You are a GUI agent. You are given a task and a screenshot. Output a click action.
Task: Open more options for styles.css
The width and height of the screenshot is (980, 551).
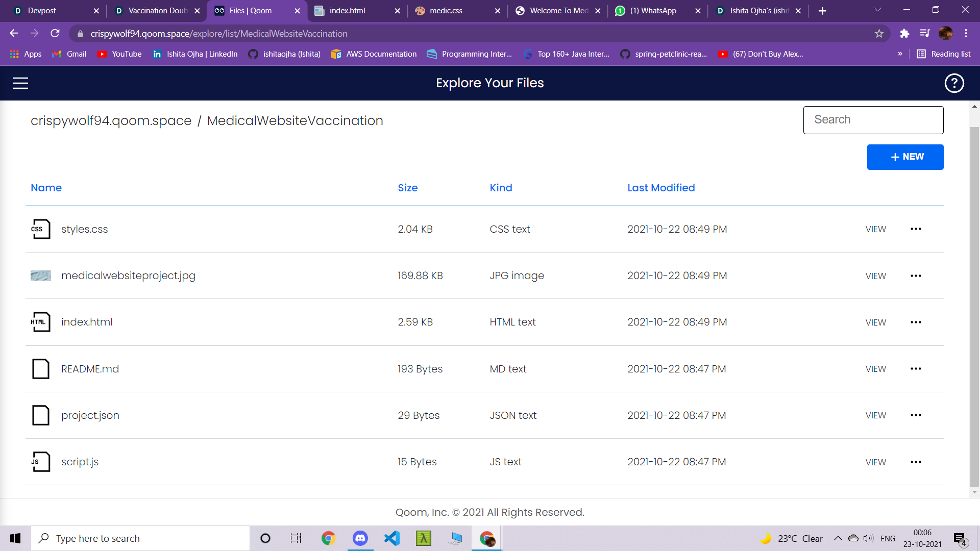(x=916, y=229)
